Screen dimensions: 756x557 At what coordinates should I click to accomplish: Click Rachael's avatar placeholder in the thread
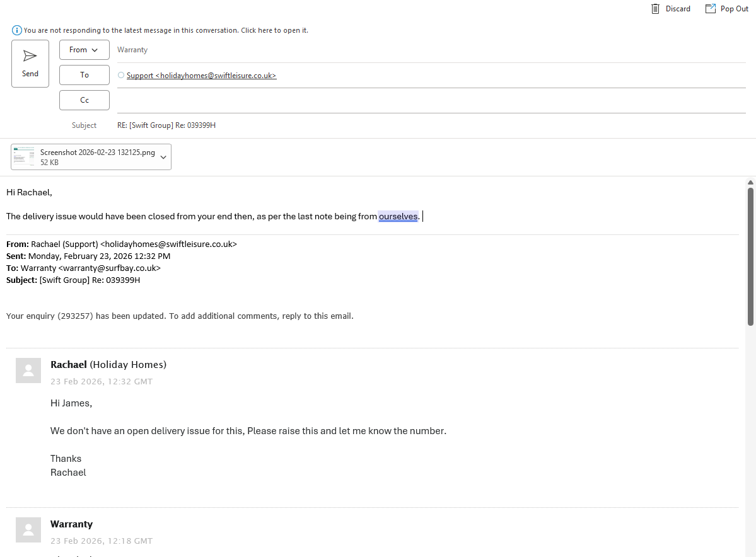coord(28,370)
